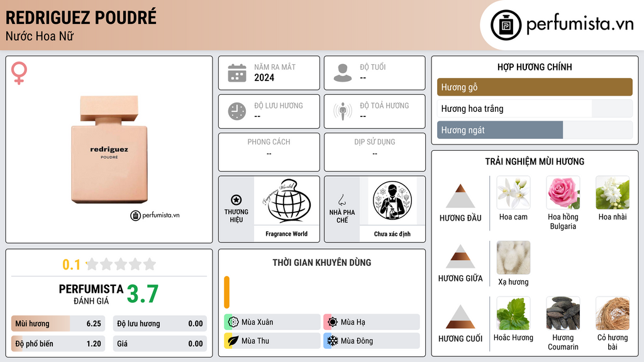
Task: Click the Mùa Thu season label
Action: [255, 341]
